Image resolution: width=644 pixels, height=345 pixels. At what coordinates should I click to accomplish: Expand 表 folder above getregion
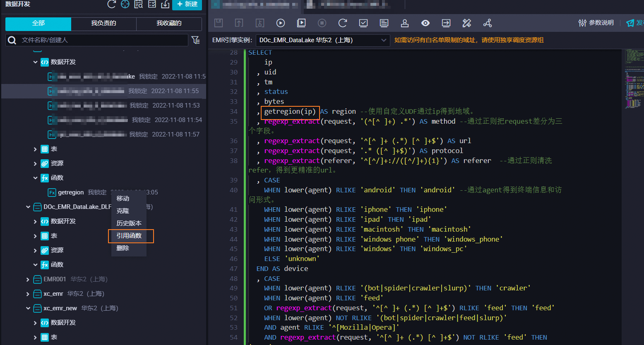tap(36, 149)
